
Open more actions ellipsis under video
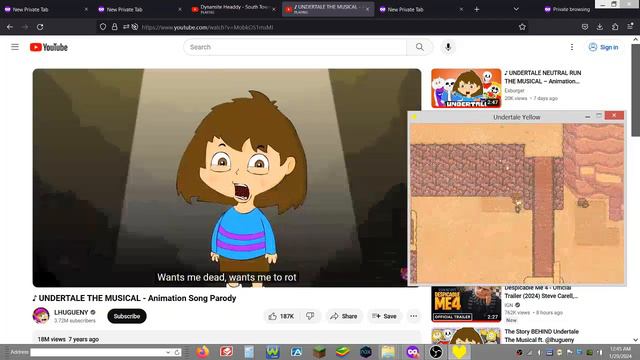[413, 316]
